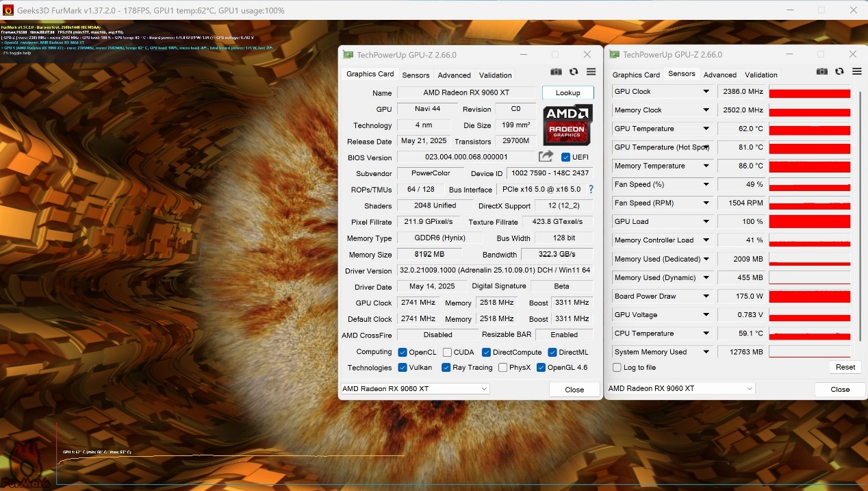Click the refresh icon in Sensors GPU-Z window

[x=839, y=71]
